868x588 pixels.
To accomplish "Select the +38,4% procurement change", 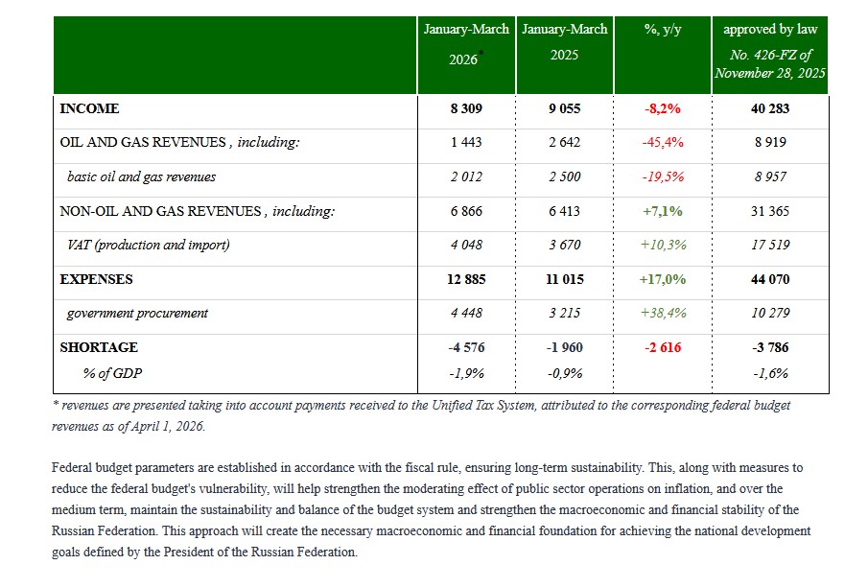I will pos(663,313).
